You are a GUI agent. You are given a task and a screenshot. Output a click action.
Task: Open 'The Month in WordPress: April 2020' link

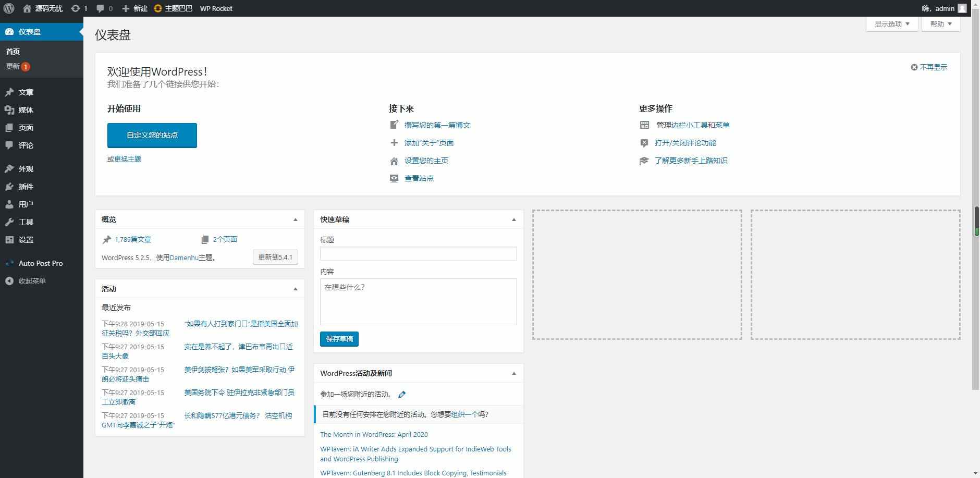(x=374, y=434)
